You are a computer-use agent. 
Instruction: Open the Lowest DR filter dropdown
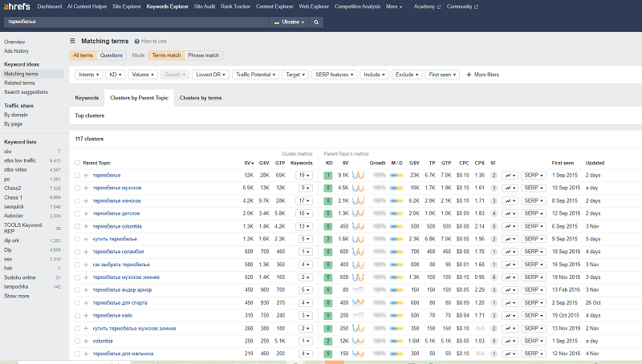210,75
